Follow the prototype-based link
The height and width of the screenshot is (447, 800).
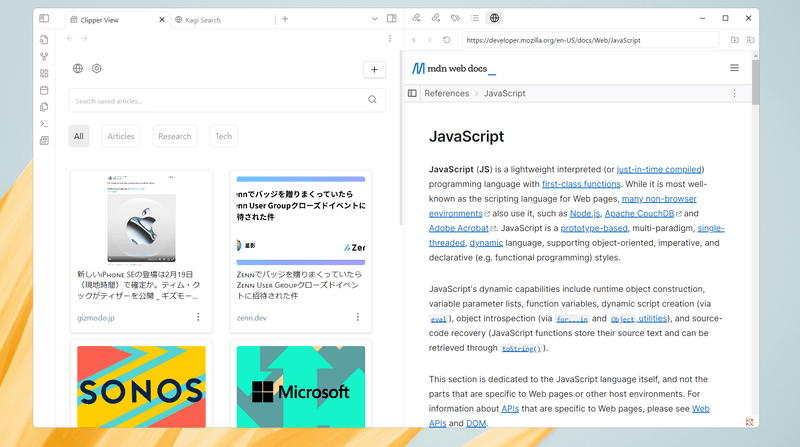coord(594,228)
